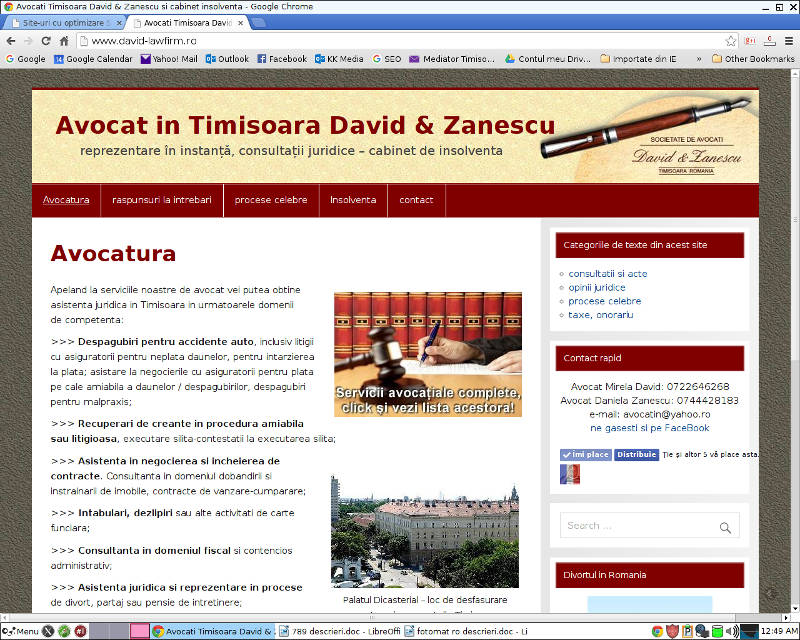The image size is (800, 640).
Task: Open the Google bookmark
Action: point(26,59)
